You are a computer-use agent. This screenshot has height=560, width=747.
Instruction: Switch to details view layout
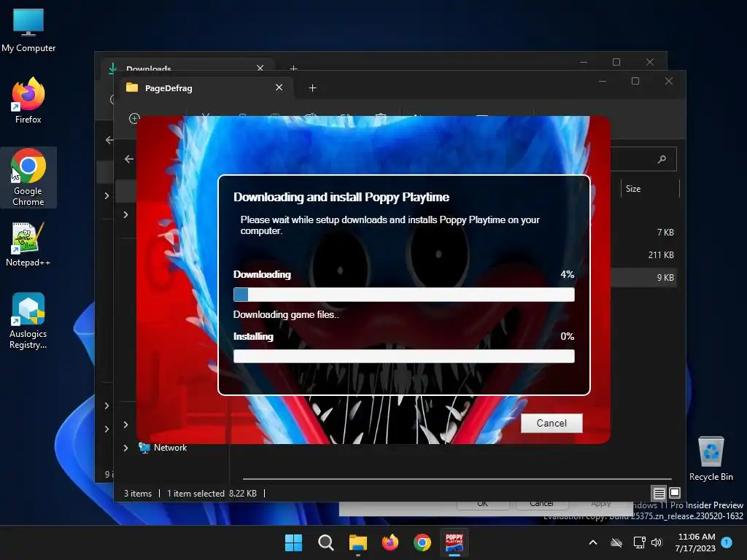[659, 493]
